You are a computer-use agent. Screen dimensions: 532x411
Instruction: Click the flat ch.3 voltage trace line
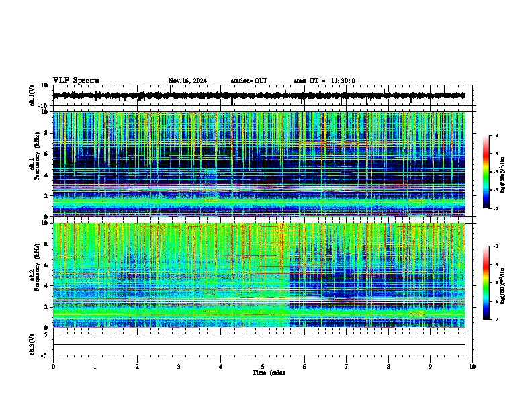[x=259, y=345]
